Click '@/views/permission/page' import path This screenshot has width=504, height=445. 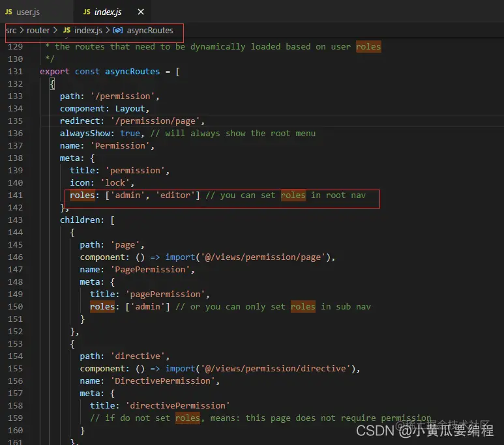click(x=263, y=257)
